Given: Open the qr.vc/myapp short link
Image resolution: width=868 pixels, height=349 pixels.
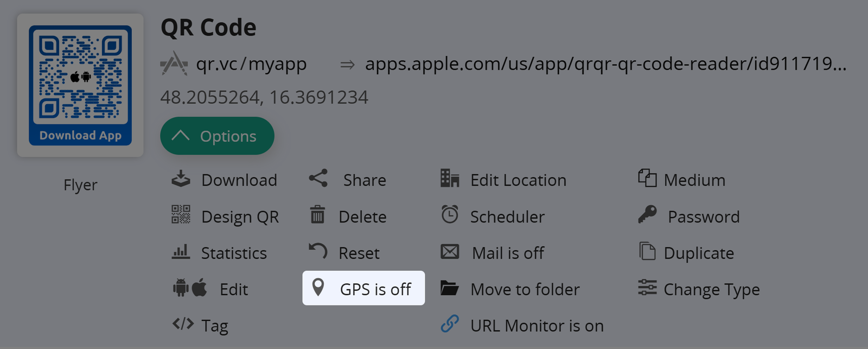Looking at the screenshot, I should (251, 64).
